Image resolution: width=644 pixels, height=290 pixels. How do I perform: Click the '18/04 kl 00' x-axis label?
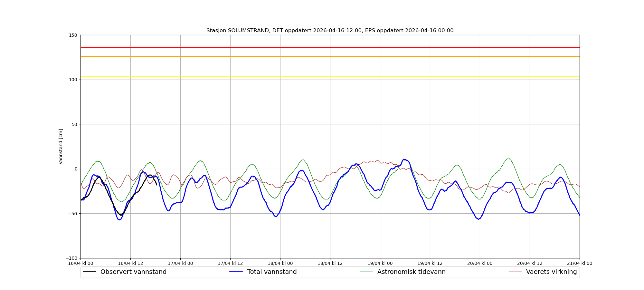click(x=280, y=263)
